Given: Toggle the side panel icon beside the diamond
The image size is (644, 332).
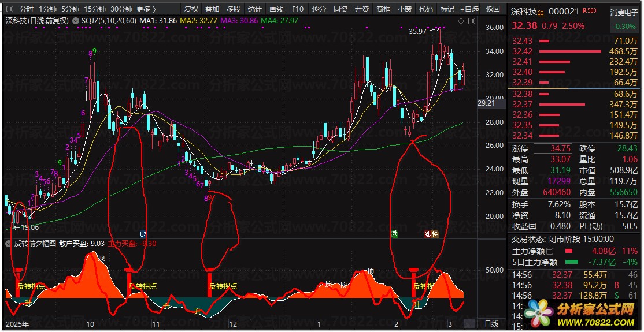Looking at the screenshot, I should pos(472,21).
